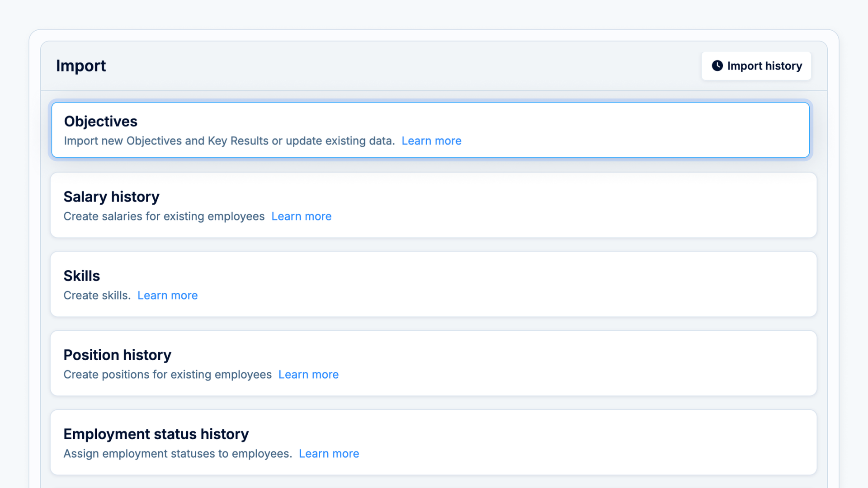
Task: Click the Objectives card title
Action: 100,122
